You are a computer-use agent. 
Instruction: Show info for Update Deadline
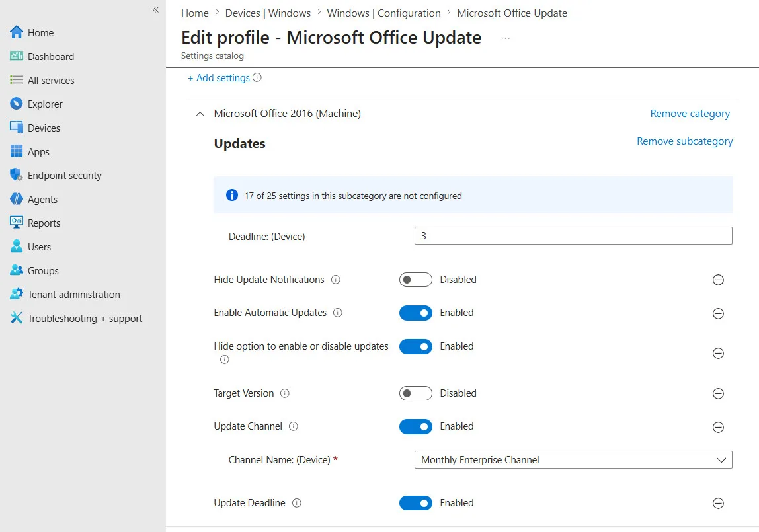297,503
